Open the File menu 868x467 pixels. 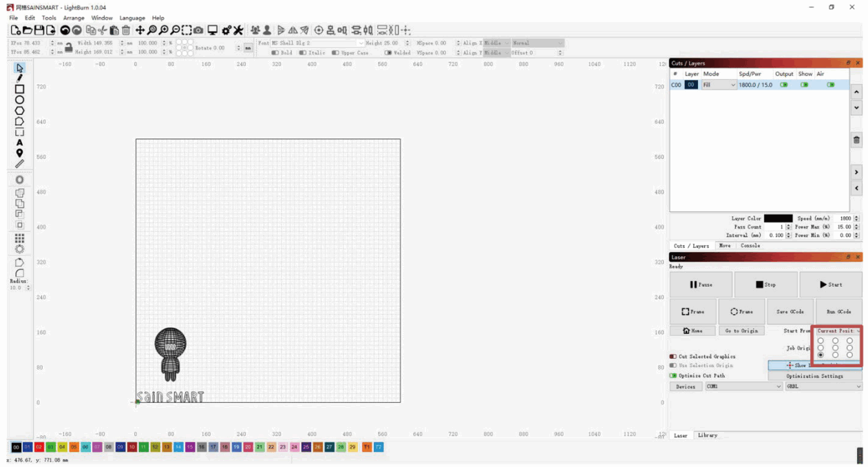click(14, 18)
